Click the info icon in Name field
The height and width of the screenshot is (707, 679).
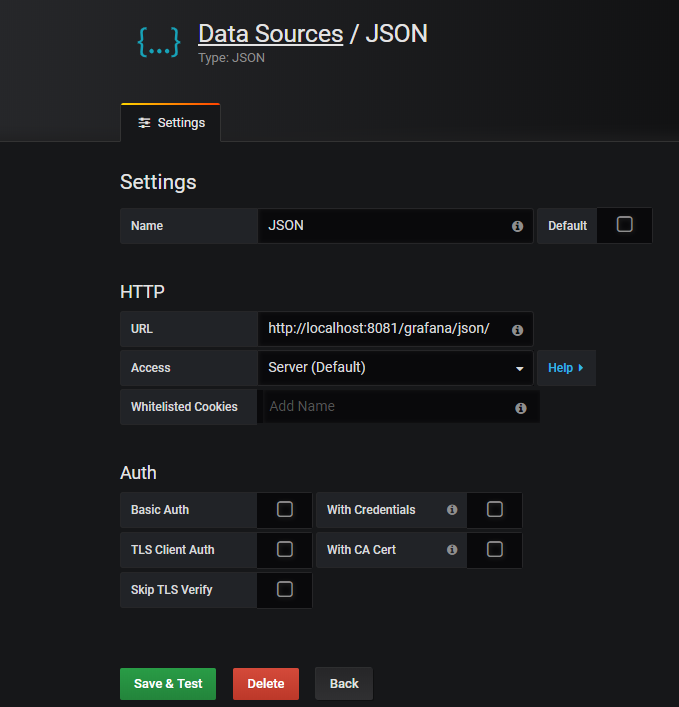(x=517, y=226)
